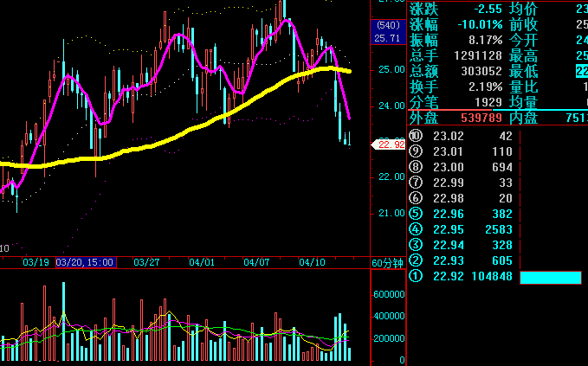This screenshot has width=588, height=366.
Task: Click the 今开 label
Action: tap(524, 40)
